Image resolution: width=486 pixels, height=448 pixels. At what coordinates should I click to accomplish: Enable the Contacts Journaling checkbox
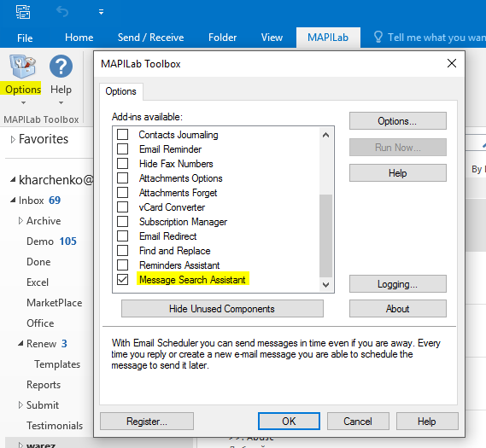[x=122, y=134]
